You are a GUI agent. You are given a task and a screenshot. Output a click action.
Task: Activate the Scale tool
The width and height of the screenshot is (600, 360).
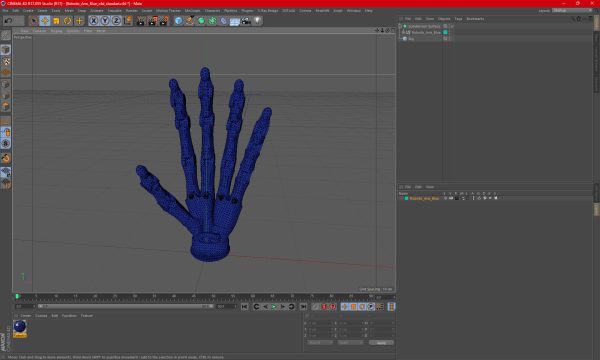click(56, 21)
